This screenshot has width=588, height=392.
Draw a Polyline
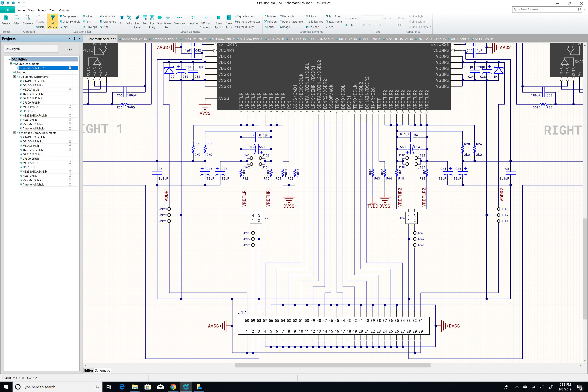click(270, 16)
